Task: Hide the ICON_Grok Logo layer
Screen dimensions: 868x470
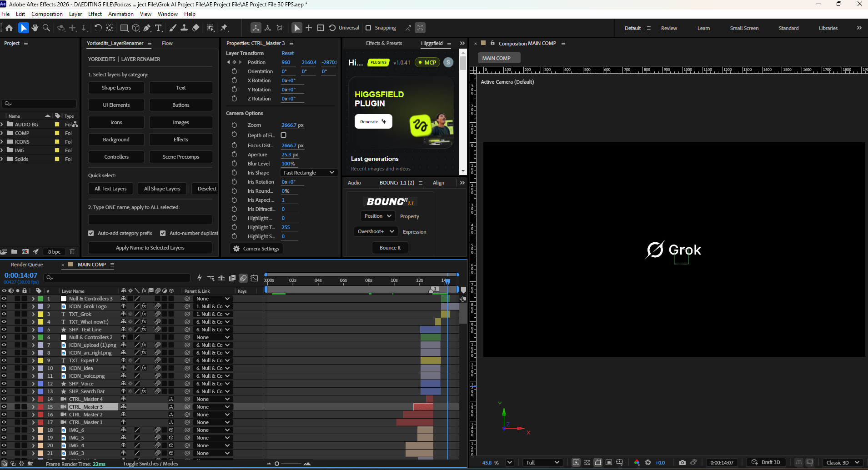Action: [4, 306]
